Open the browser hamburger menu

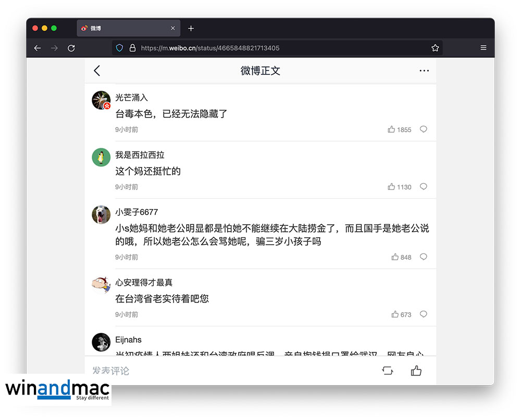(483, 48)
